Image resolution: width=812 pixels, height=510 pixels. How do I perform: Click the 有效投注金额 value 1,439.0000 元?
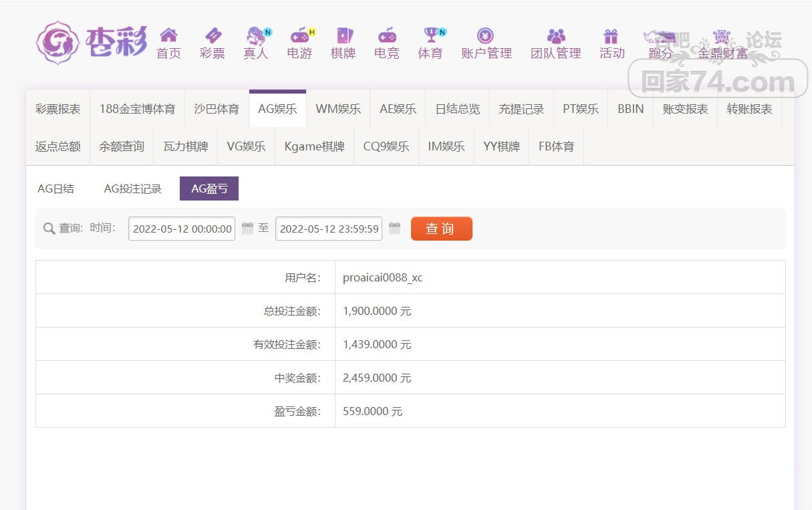point(377,344)
